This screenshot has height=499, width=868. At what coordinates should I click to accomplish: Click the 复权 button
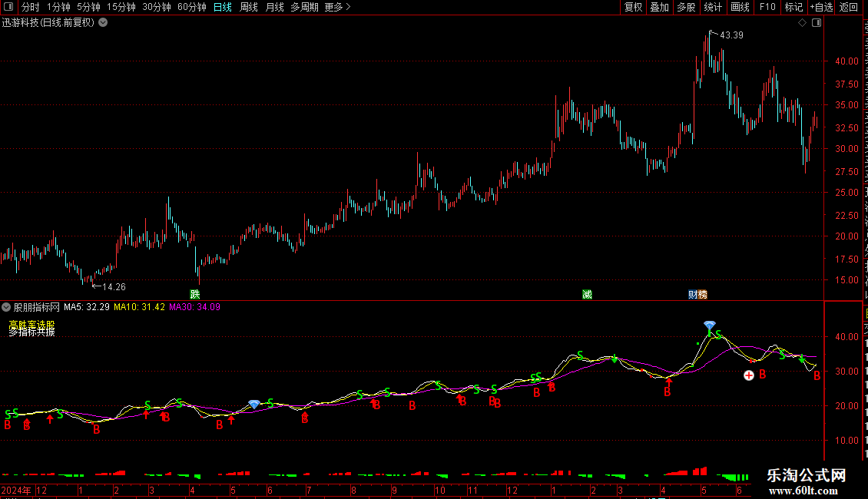pyautogui.click(x=633, y=7)
